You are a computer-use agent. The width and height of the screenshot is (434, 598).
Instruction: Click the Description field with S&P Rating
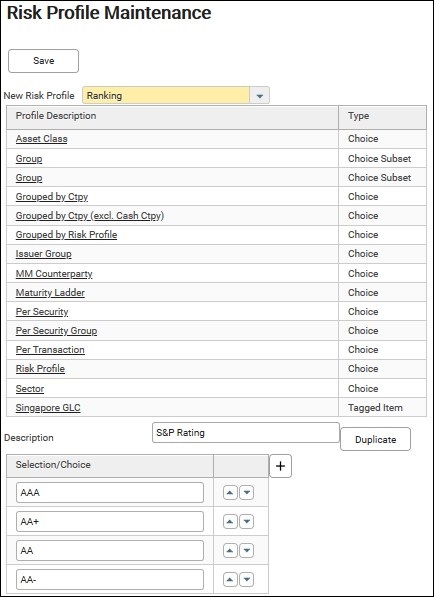tap(246, 432)
